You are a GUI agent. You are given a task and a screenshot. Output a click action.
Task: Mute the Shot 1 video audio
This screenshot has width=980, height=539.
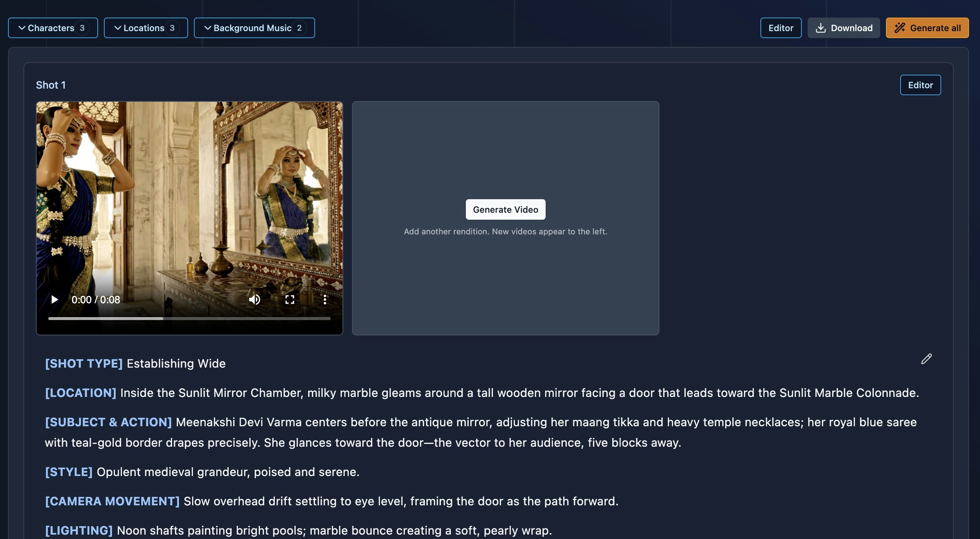pyautogui.click(x=254, y=300)
